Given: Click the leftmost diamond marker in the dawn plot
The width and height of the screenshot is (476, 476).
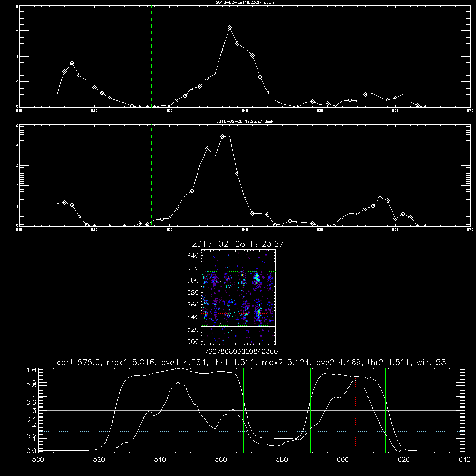Looking at the screenshot, I should point(57,94).
